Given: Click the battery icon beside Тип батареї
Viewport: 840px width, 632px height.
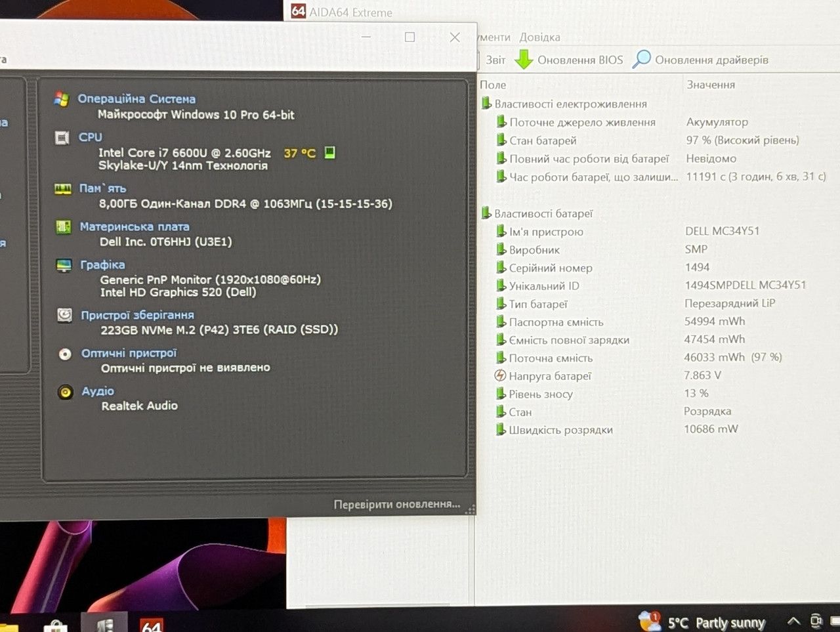Looking at the screenshot, I should click(501, 304).
